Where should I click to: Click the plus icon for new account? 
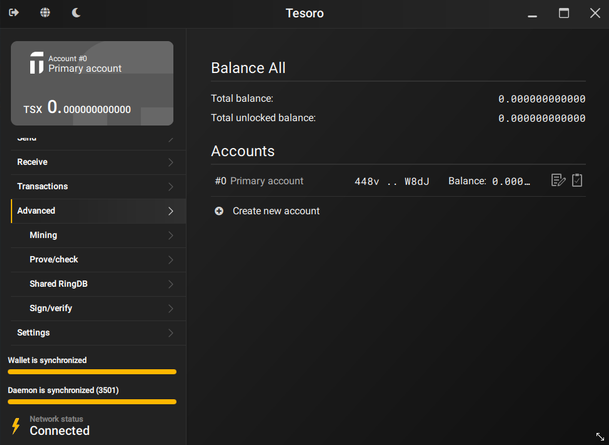click(x=219, y=211)
